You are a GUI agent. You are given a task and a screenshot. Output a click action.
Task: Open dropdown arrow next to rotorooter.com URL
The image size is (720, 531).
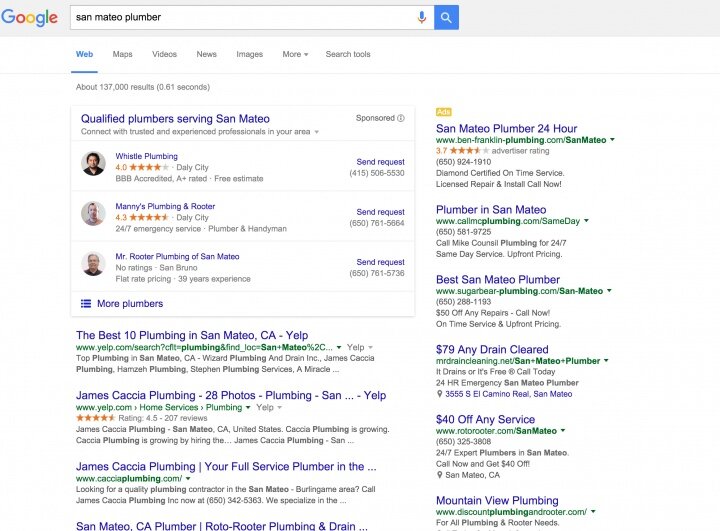(563, 431)
